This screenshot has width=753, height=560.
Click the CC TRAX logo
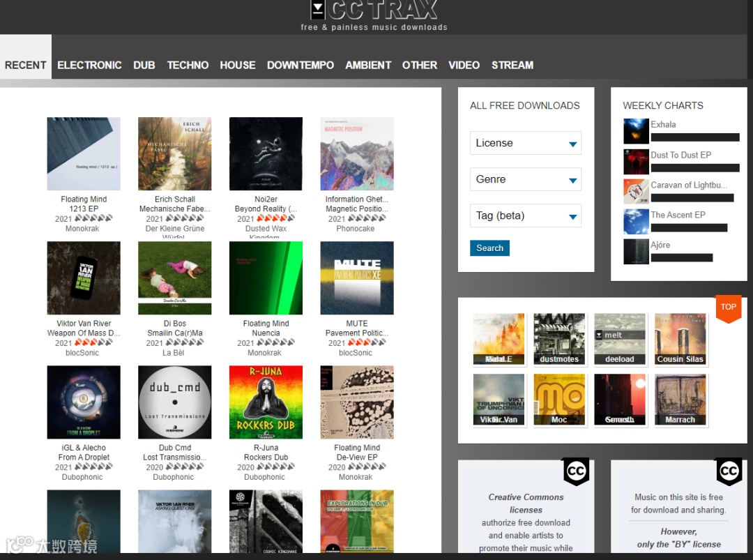point(374,10)
